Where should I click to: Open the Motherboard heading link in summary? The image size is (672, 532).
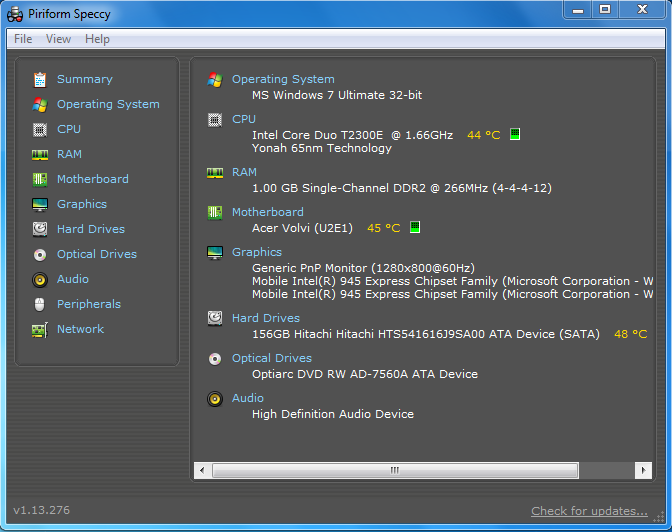[268, 212]
